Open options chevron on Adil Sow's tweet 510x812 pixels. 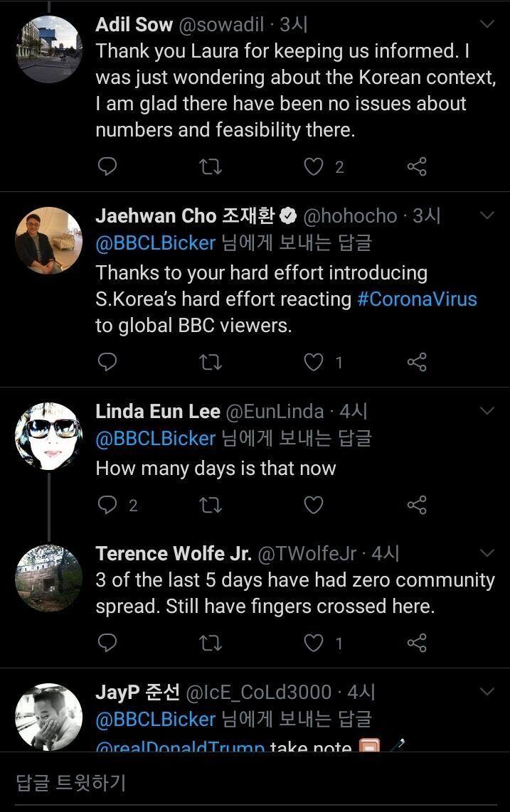(x=487, y=24)
